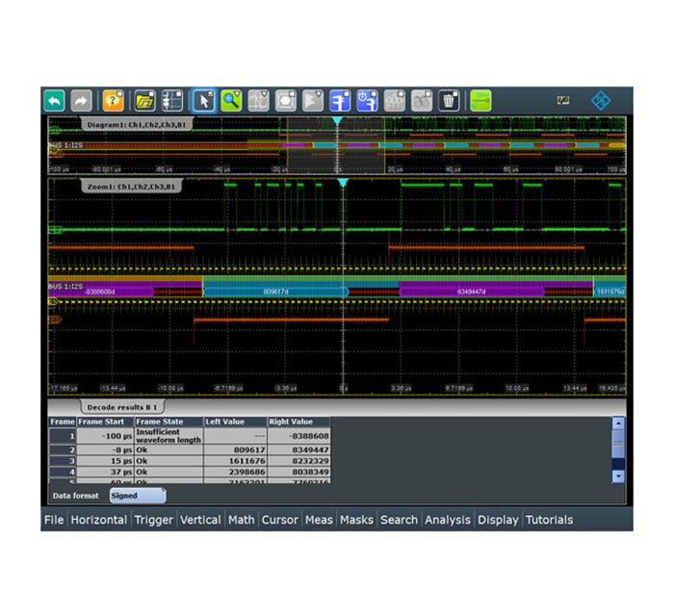Select the cyan trigger marker in Diagram1 overview
Screen dimensions: 674x616
click(337, 121)
